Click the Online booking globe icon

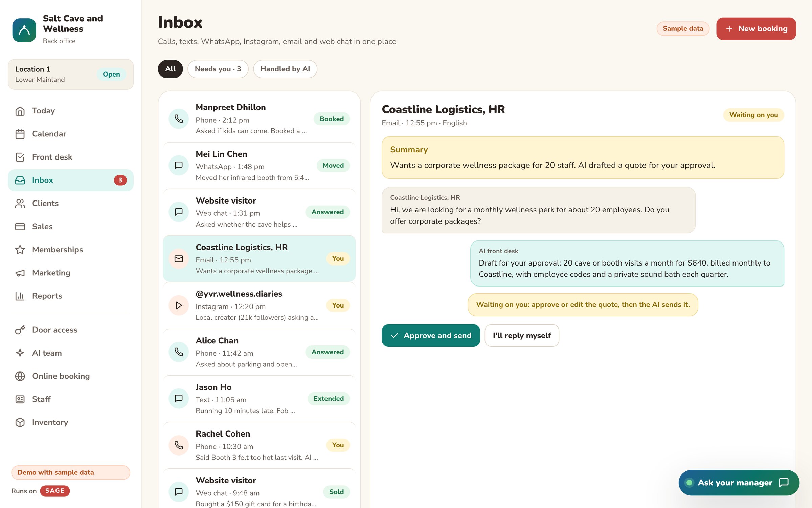click(x=20, y=376)
